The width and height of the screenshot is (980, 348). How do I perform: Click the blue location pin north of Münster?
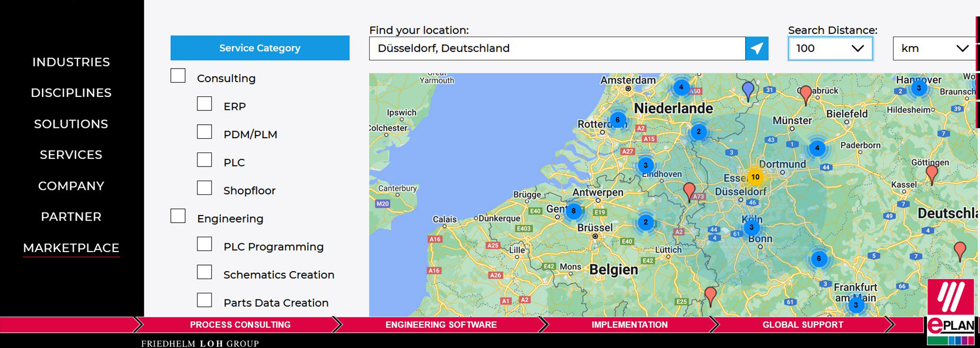tap(748, 91)
